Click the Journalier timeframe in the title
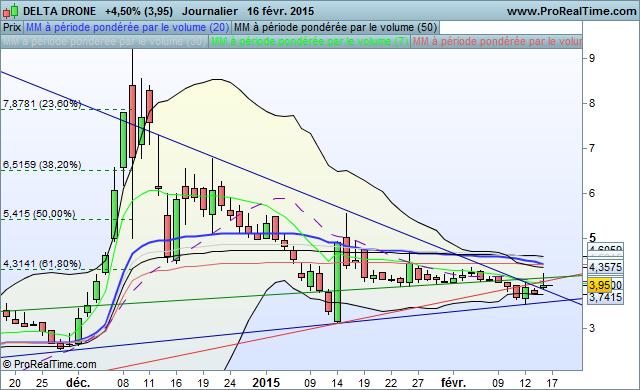This screenshot has width=640, height=390. click(x=210, y=11)
